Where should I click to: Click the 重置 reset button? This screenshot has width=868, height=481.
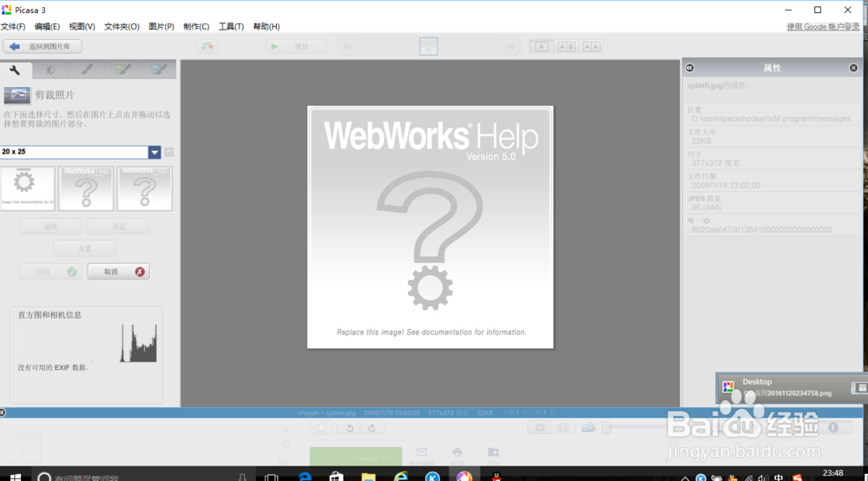[x=85, y=248]
